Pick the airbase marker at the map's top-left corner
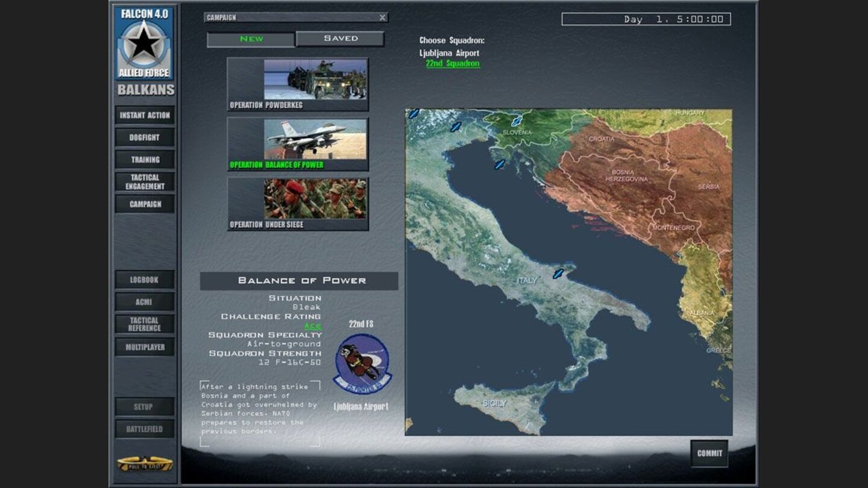868x488 pixels. 414,113
